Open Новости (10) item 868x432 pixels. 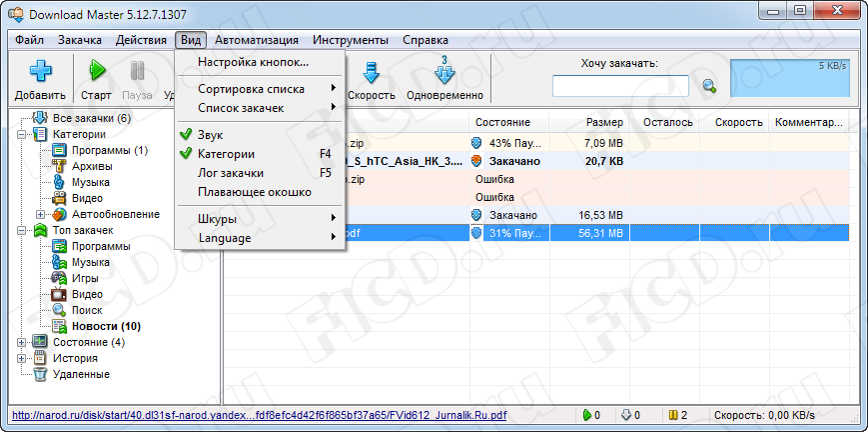click(106, 327)
